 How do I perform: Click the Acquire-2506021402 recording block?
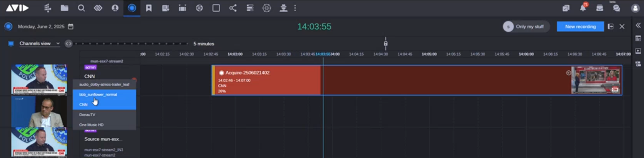click(417, 80)
